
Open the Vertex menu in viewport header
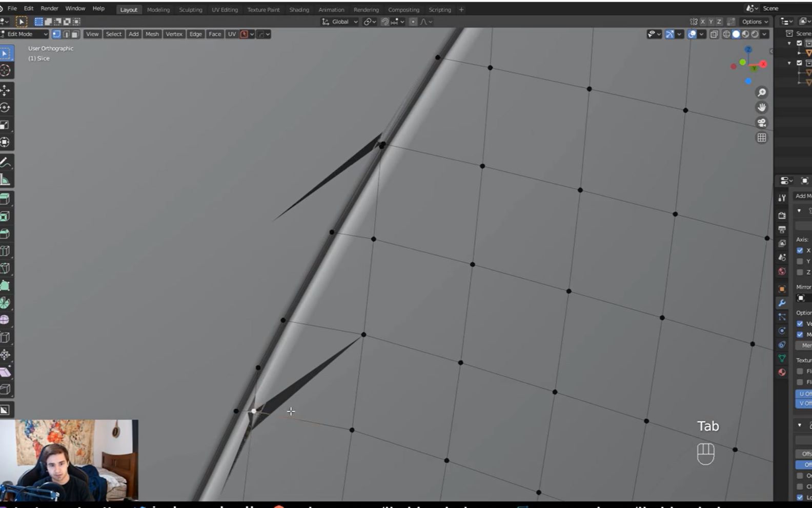click(174, 34)
